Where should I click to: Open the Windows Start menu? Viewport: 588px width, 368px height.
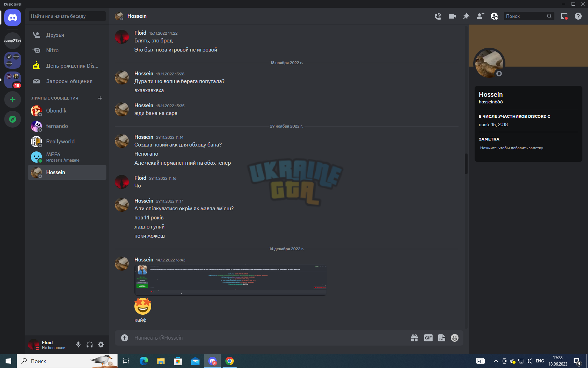pos(8,361)
